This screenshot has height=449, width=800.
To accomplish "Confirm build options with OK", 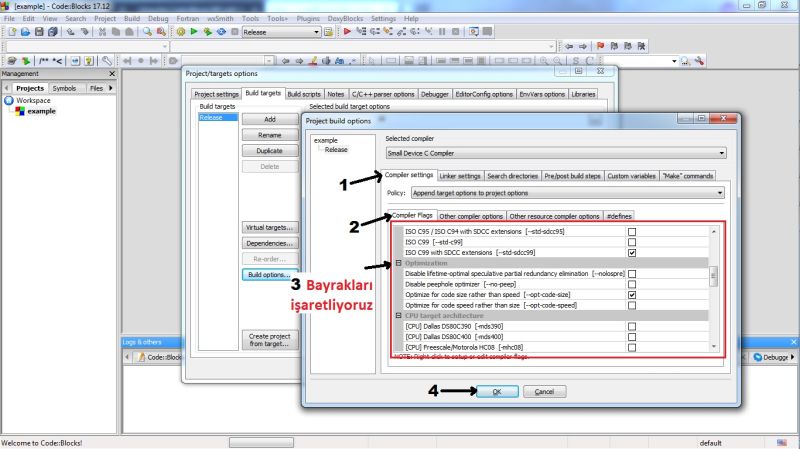I will click(x=497, y=391).
